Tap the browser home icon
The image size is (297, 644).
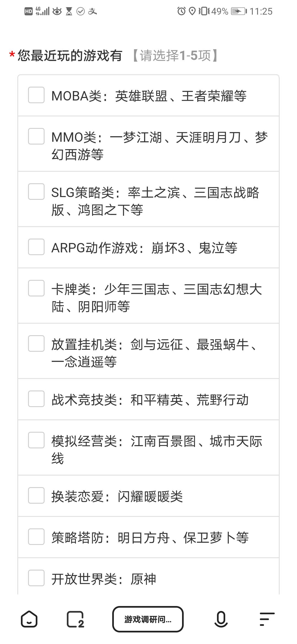[x=29, y=619]
